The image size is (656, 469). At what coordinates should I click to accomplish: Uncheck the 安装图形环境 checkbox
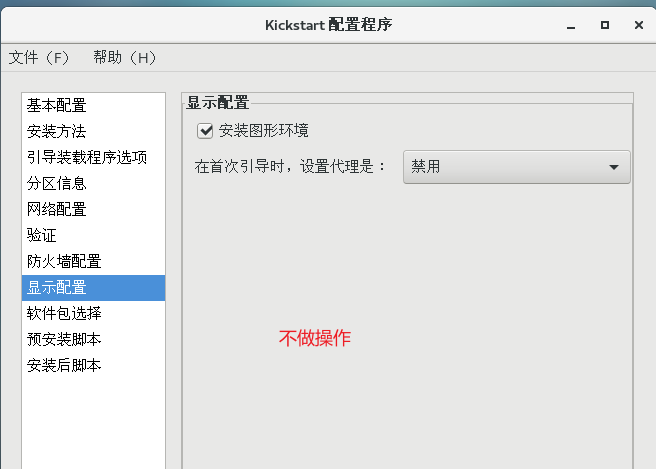coord(205,131)
